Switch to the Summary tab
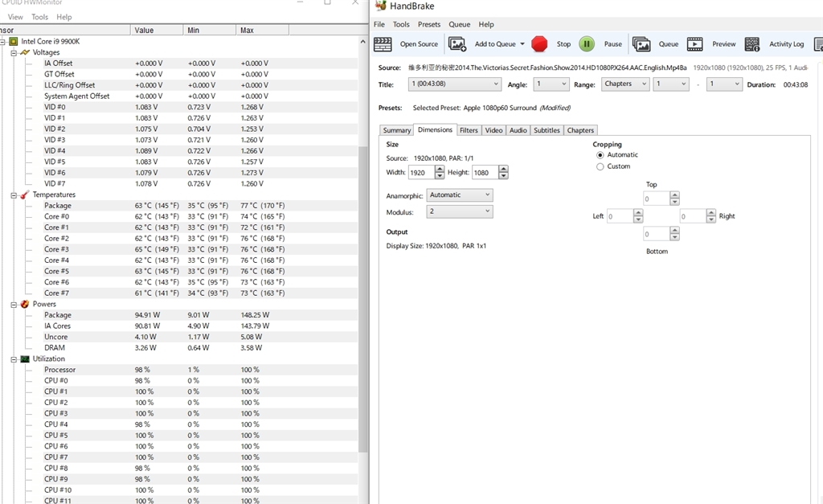This screenshot has height=504, width=823. click(397, 130)
